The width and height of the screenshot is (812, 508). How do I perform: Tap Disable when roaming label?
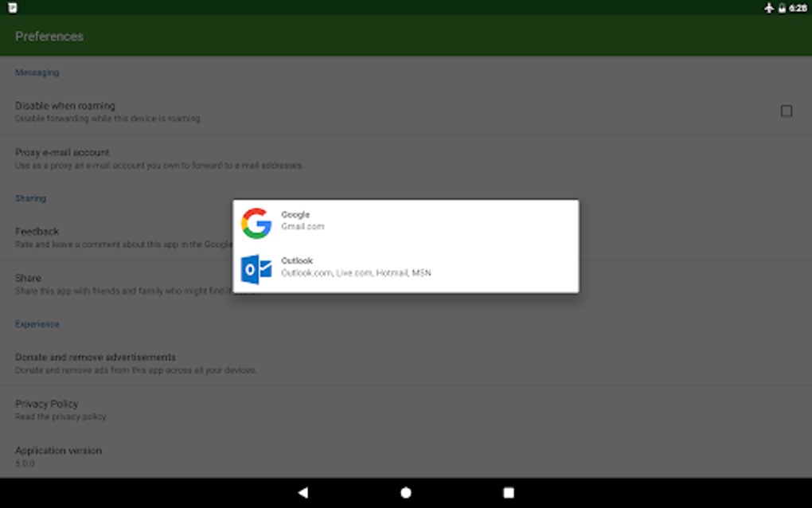click(65, 106)
